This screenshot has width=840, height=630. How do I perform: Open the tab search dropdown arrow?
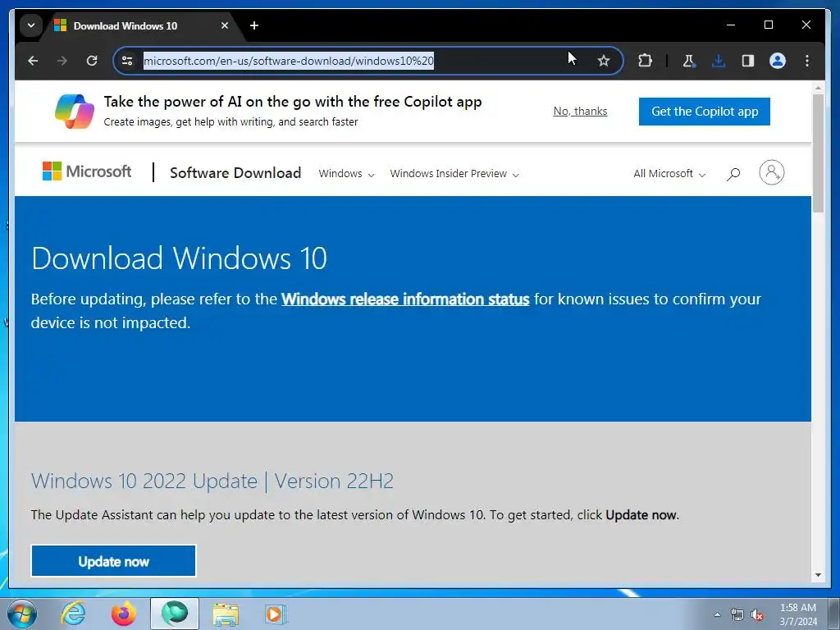click(31, 25)
